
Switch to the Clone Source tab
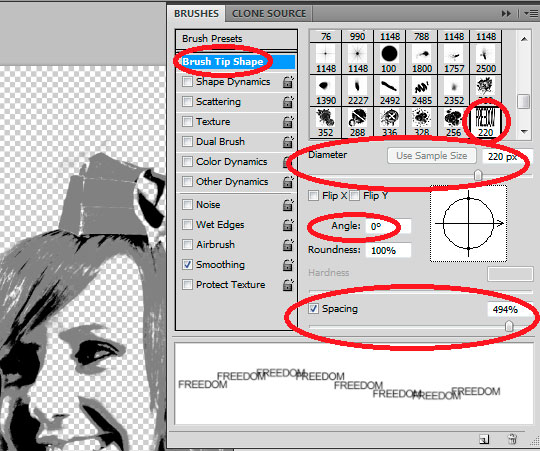(269, 13)
